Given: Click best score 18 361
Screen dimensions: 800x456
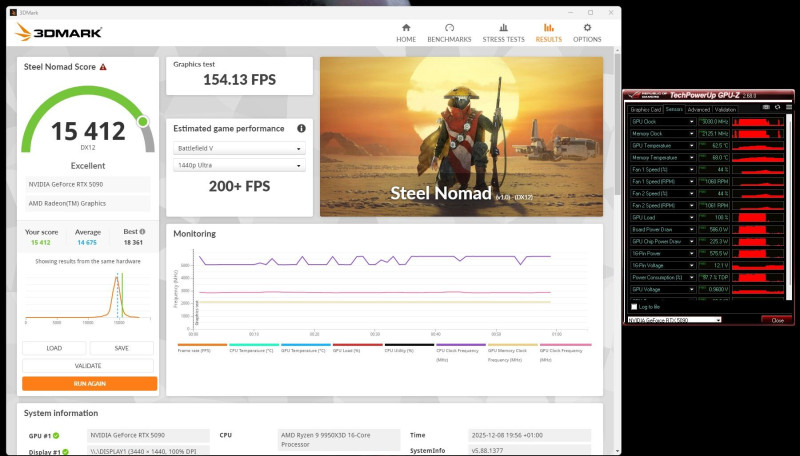Looking at the screenshot, I should tap(133, 243).
